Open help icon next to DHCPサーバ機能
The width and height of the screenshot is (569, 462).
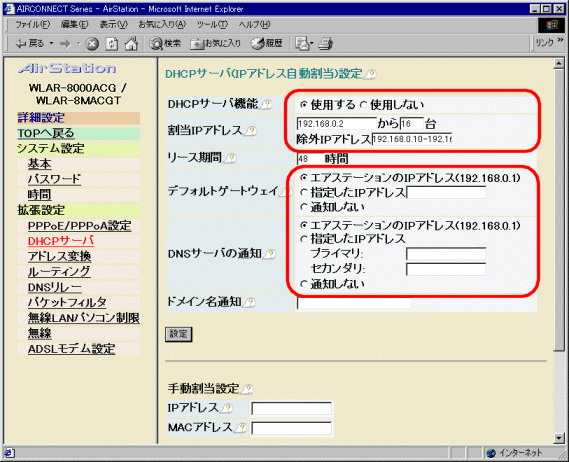267,105
